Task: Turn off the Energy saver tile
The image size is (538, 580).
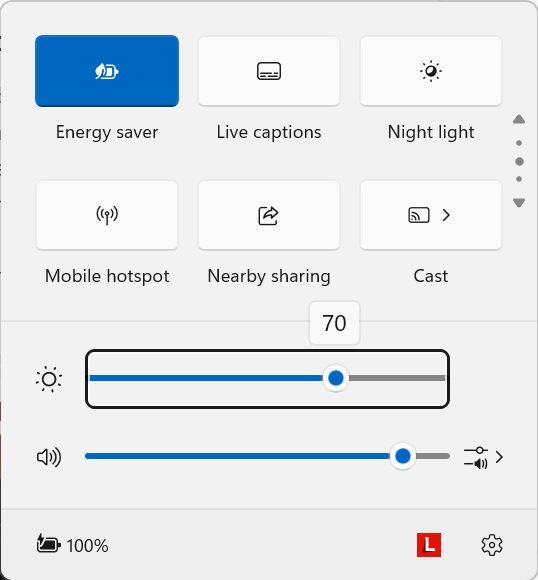Action: (x=107, y=71)
